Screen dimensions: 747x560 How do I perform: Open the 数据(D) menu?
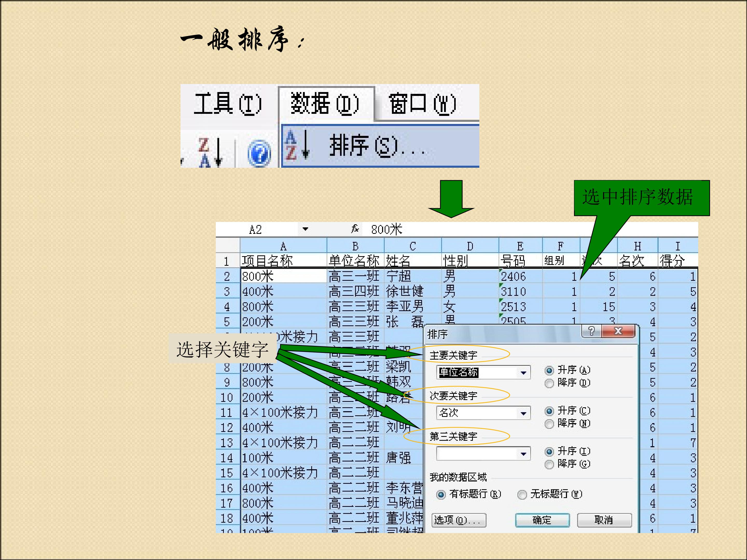[x=324, y=104]
